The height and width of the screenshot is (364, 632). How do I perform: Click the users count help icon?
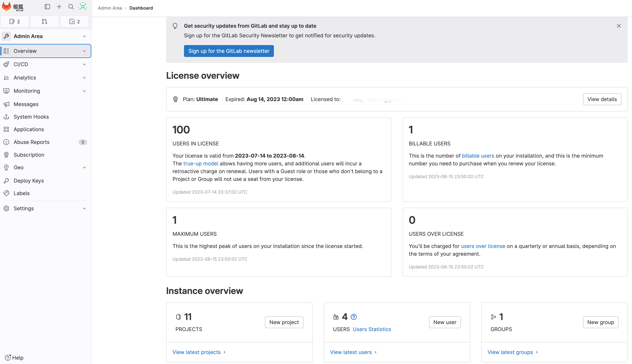[x=354, y=317]
